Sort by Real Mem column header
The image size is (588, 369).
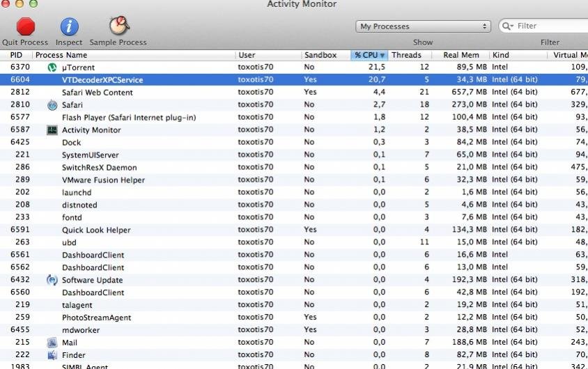pos(461,55)
